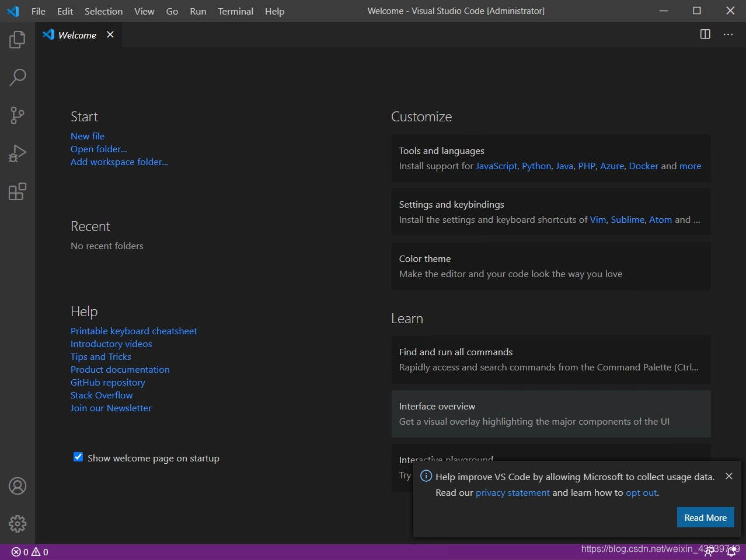Open the File menu
The width and height of the screenshot is (746, 560).
point(39,11)
